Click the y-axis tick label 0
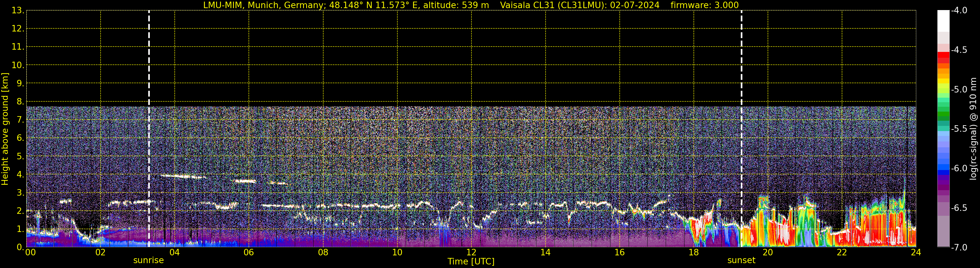Viewport: 980px width, 268px height. (20, 247)
